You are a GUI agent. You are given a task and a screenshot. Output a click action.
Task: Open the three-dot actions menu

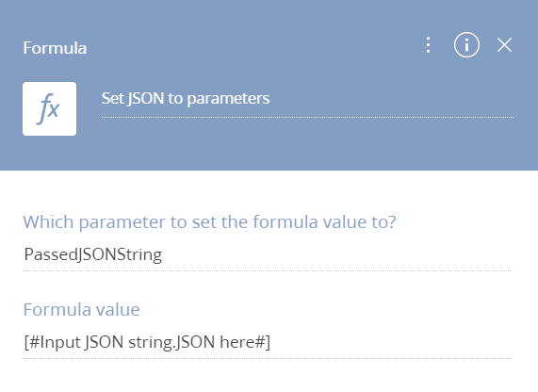click(x=428, y=45)
